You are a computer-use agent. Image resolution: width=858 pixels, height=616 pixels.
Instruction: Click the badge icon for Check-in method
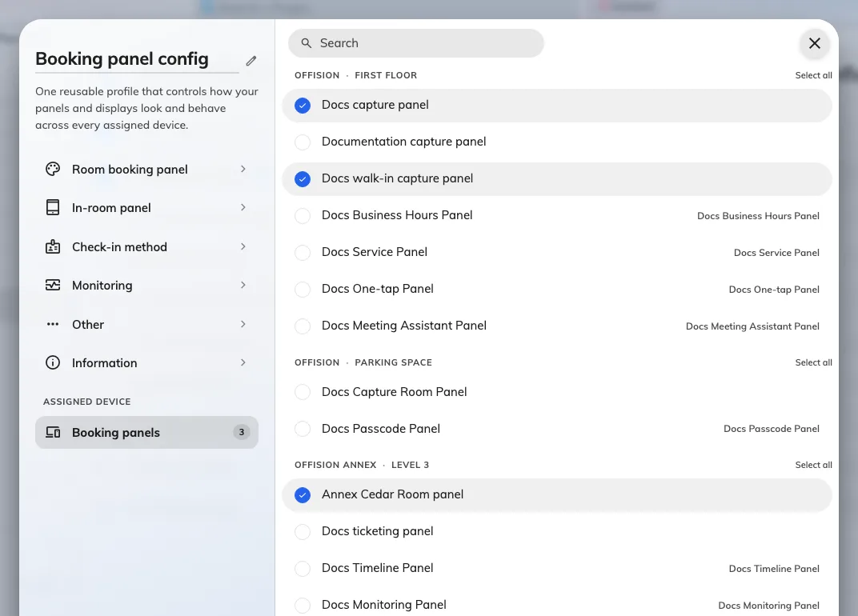point(53,246)
